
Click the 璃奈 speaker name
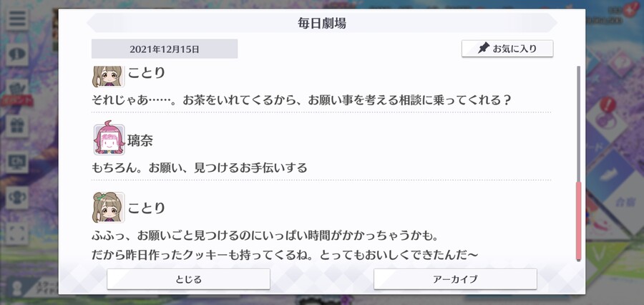[x=140, y=140]
